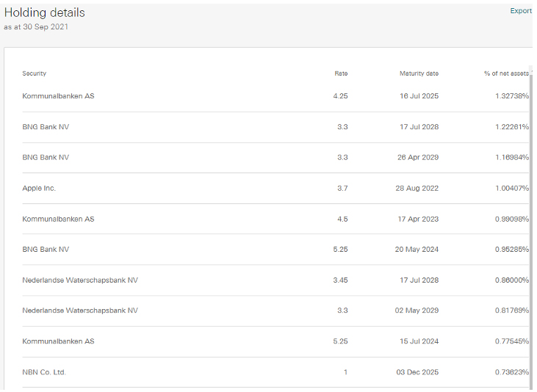537x392 pixels.
Task: Click the 28 Aug 2022 maturity date
Action: click(417, 188)
